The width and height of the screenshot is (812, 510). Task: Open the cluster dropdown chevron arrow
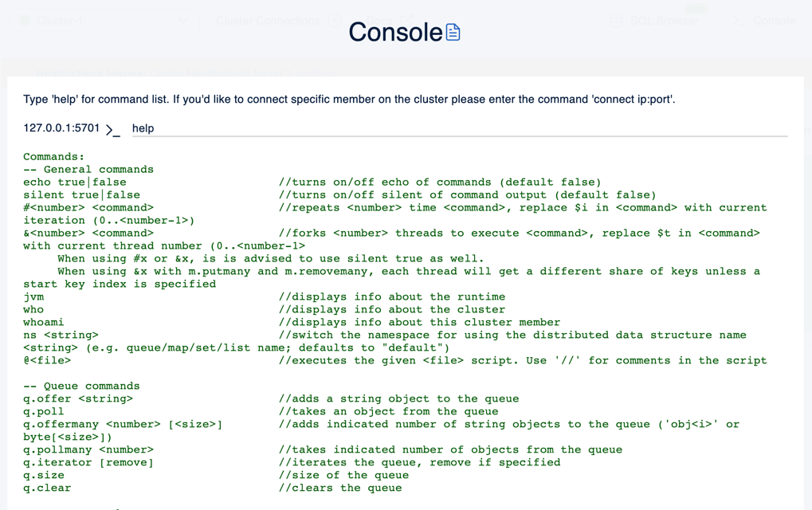tap(182, 20)
